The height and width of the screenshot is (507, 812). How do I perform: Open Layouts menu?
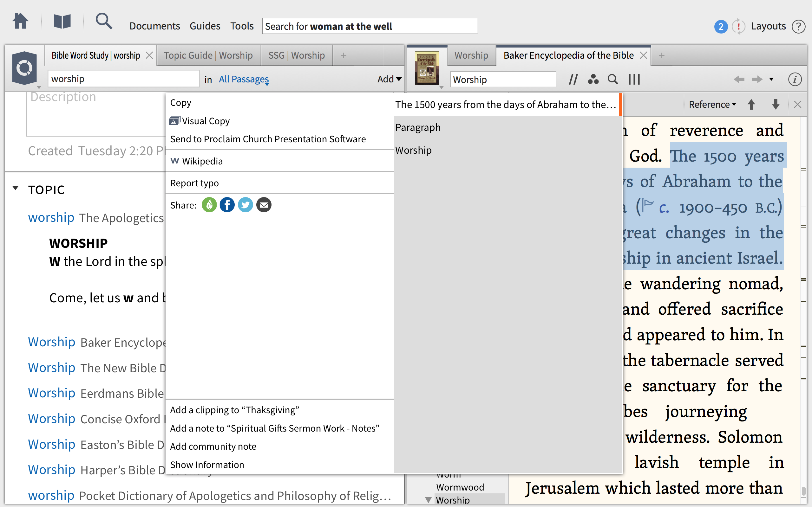pos(768,26)
